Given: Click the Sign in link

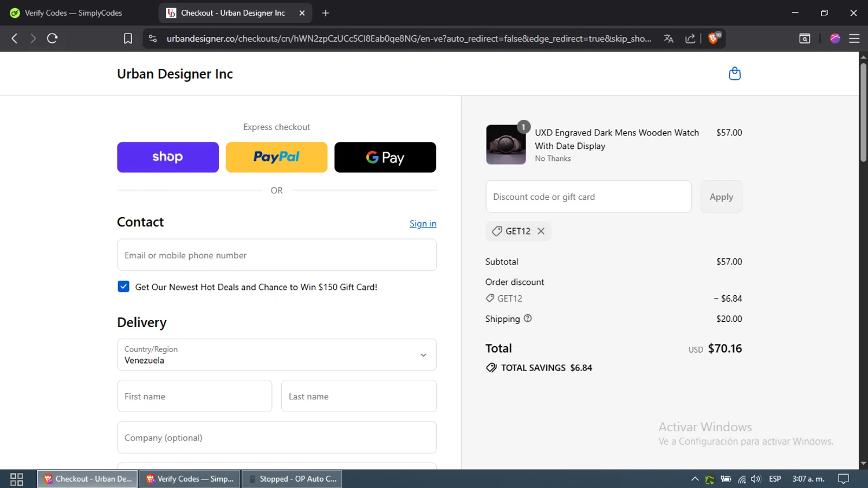Looking at the screenshot, I should point(423,223).
